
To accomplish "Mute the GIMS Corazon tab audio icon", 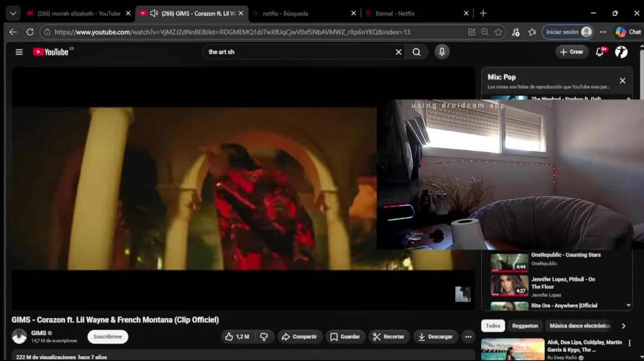I will coord(154,14).
